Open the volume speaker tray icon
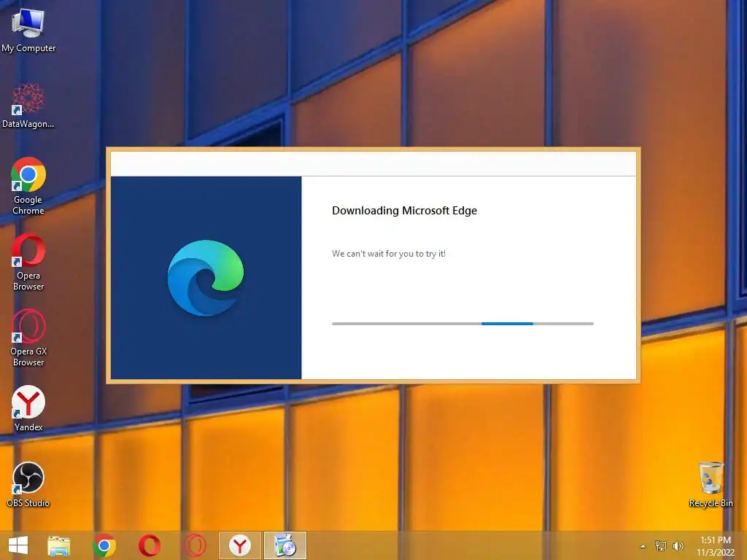The image size is (747, 560). 678,545
